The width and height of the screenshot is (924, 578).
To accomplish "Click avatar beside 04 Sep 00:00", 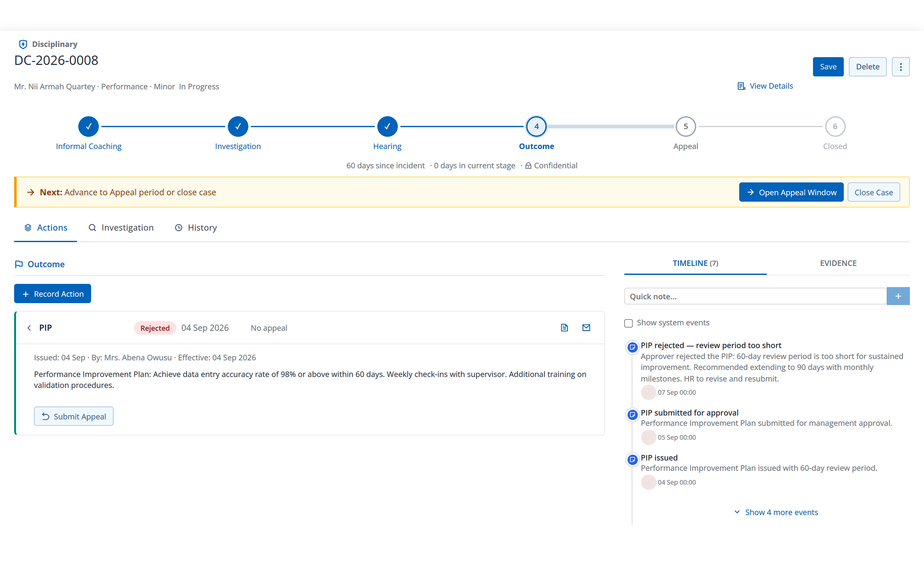I will click(x=648, y=482).
